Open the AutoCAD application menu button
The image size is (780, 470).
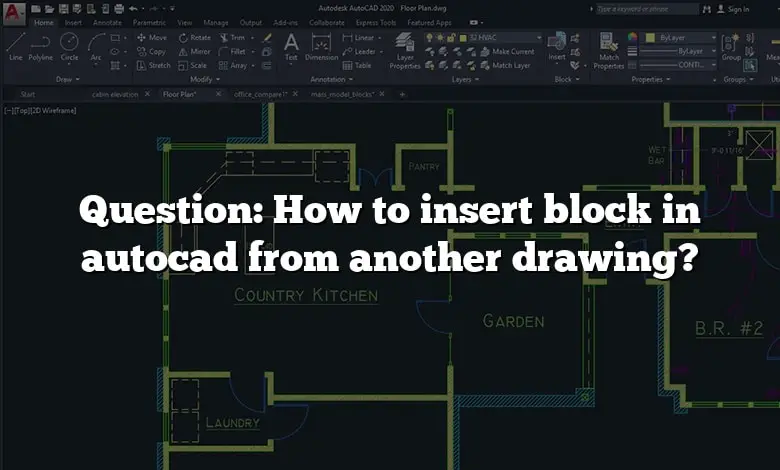(12, 12)
